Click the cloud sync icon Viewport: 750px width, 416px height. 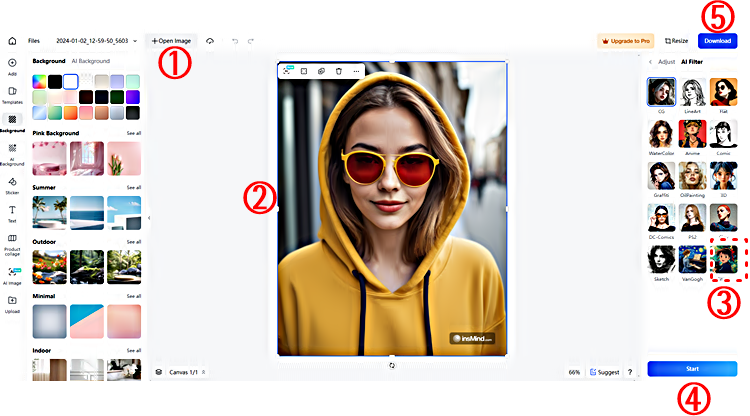(x=210, y=41)
